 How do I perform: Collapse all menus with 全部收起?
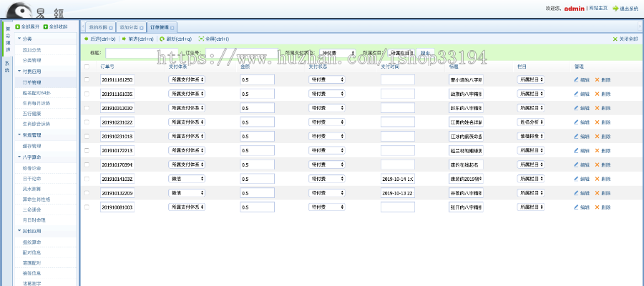(55, 26)
